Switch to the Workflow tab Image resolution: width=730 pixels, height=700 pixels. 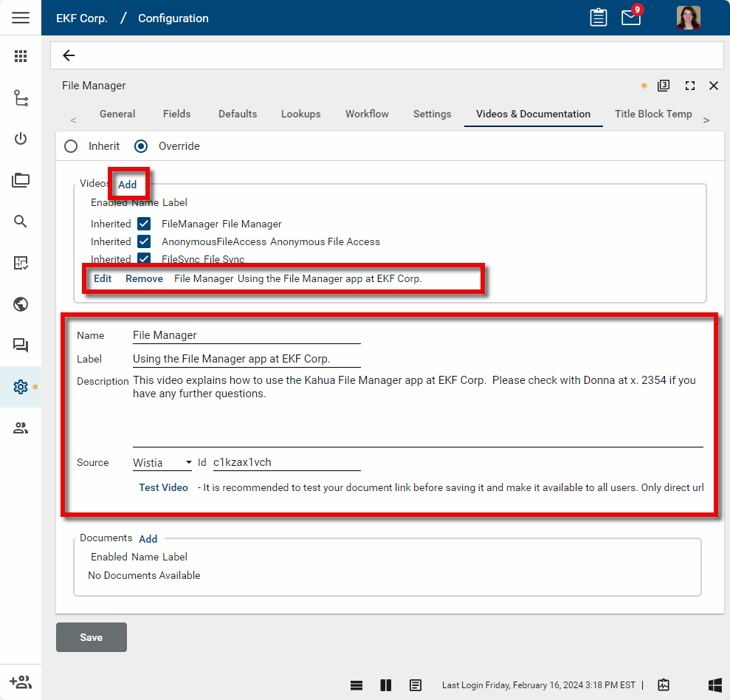point(367,114)
